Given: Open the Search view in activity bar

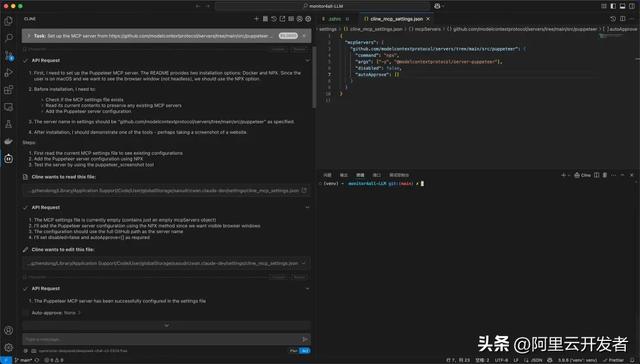Looking at the screenshot, I should [8, 38].
